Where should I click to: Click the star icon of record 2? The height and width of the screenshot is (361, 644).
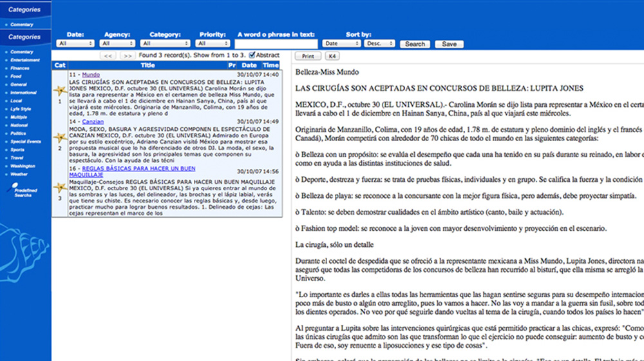pyautogui.click(x=60, y=138)
